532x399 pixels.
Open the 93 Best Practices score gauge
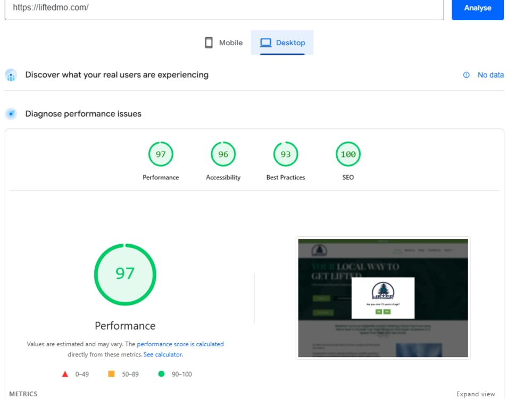click(286, 154)
